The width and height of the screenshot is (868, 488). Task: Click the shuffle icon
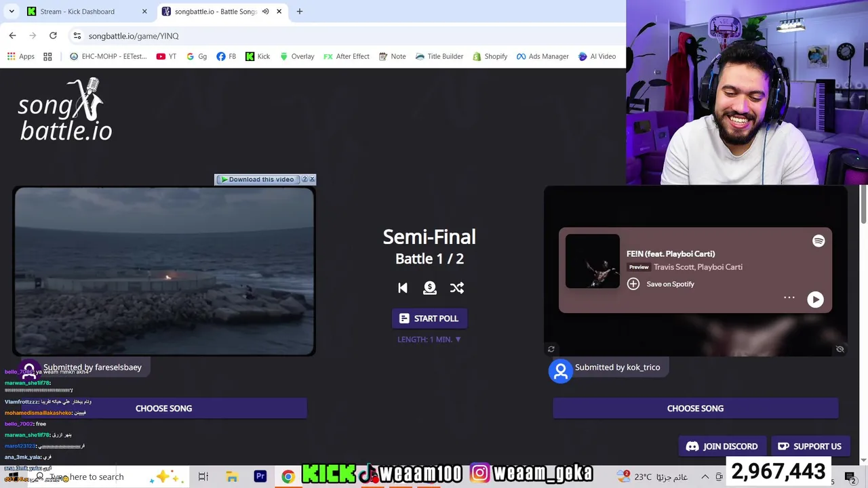pyautogui.click(x=457, y=288)
